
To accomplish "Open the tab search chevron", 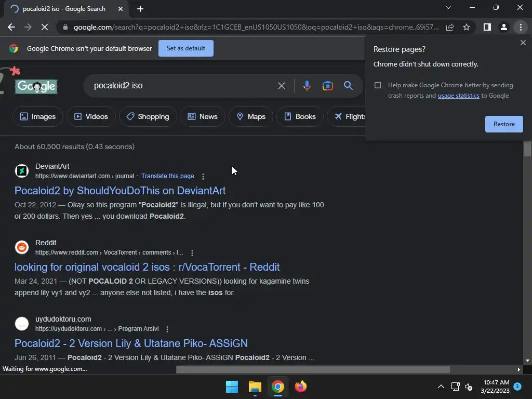I will tap(448, 7).
